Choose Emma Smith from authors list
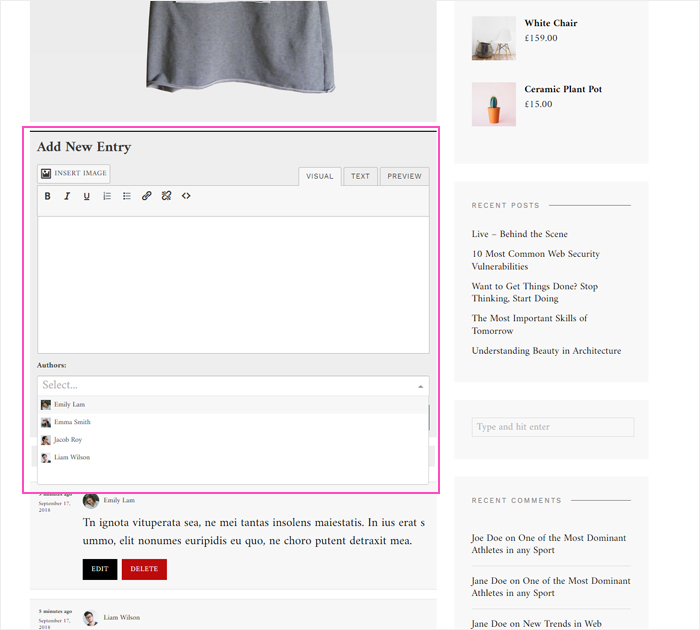The image size is (700, 630). pos(233,422)
